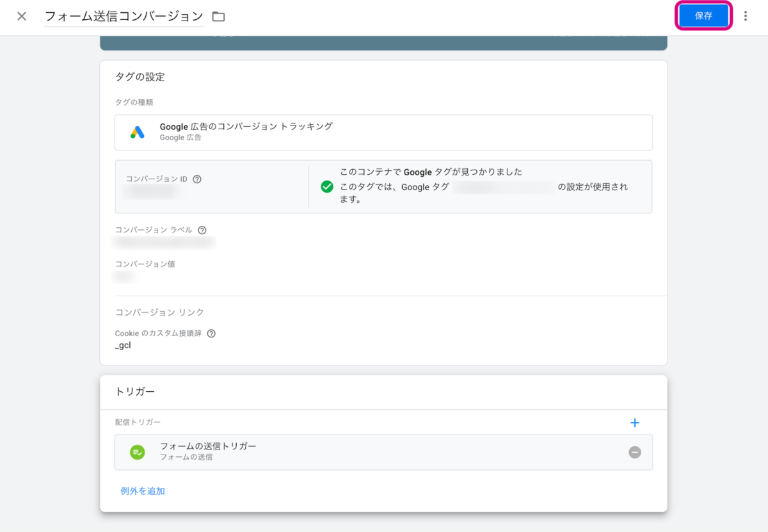Screen dimensions: 768x532
Task: Remove フォームの送信トリガー with the minus icon
Action: coord(634,452)
